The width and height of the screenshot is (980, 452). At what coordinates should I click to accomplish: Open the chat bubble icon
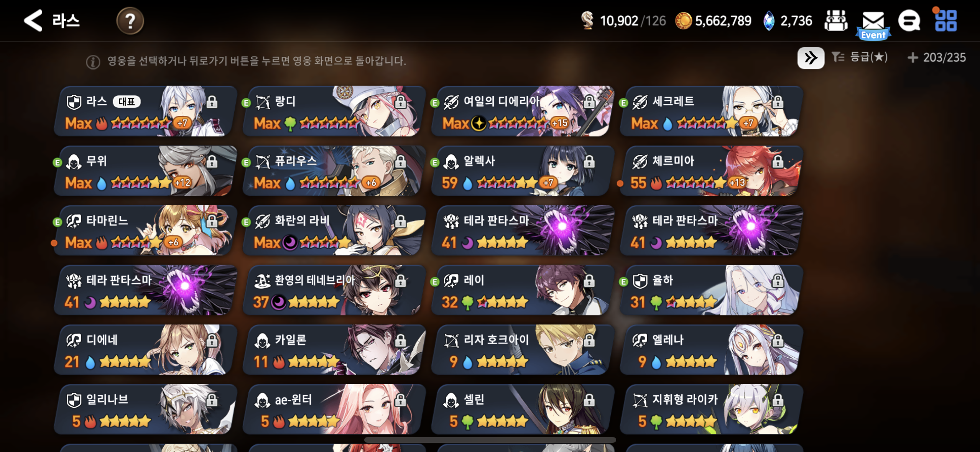coord(909,21)
